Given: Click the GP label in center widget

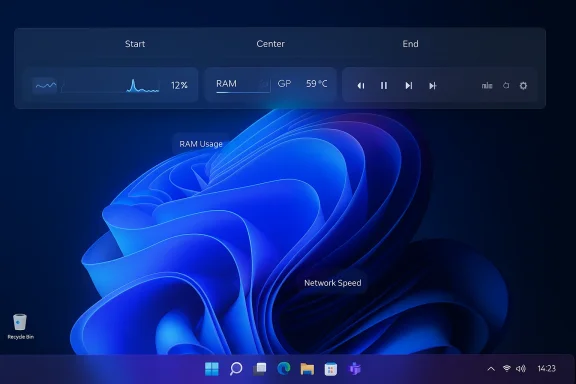Looking at the screenshot, I should pos(284,84).
